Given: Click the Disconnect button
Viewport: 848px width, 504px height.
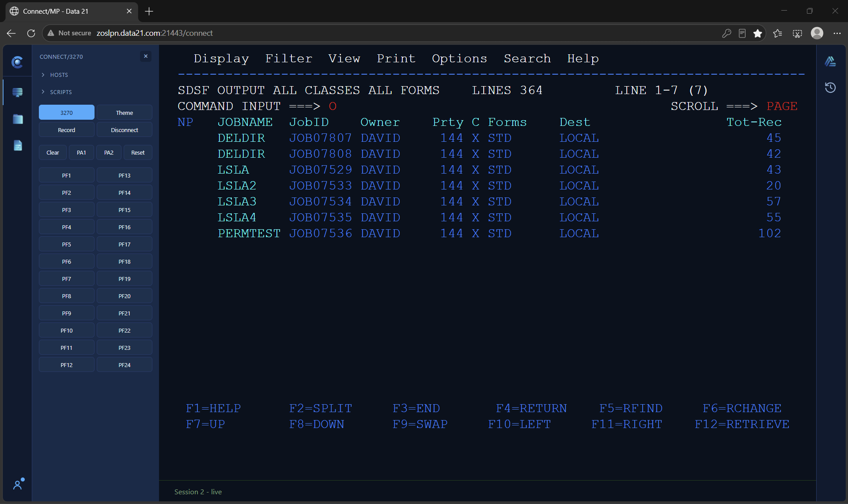Looking at the screenshot, I should click(125, 130).
